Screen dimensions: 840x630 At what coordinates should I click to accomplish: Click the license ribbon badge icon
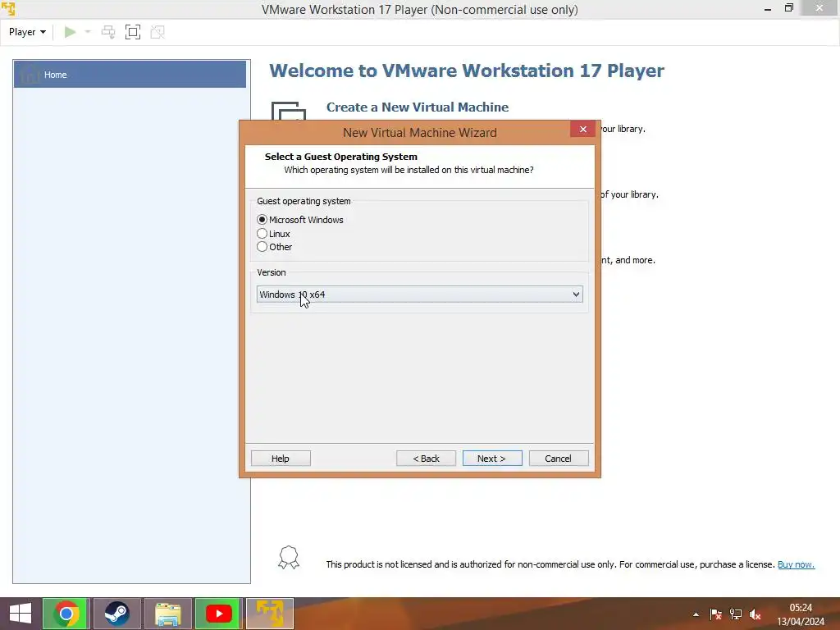pos(288,558)
